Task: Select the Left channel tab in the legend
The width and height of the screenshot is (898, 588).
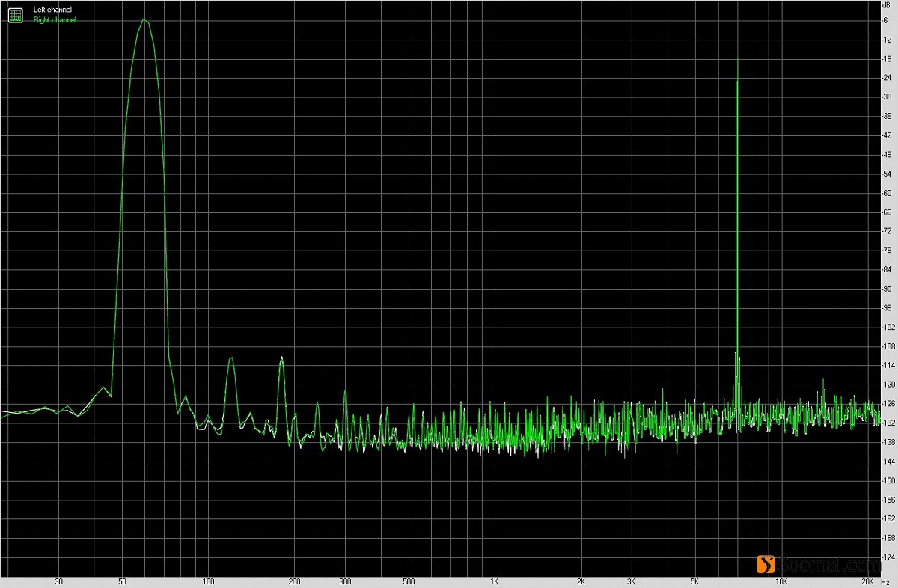Action: point(52,9)
